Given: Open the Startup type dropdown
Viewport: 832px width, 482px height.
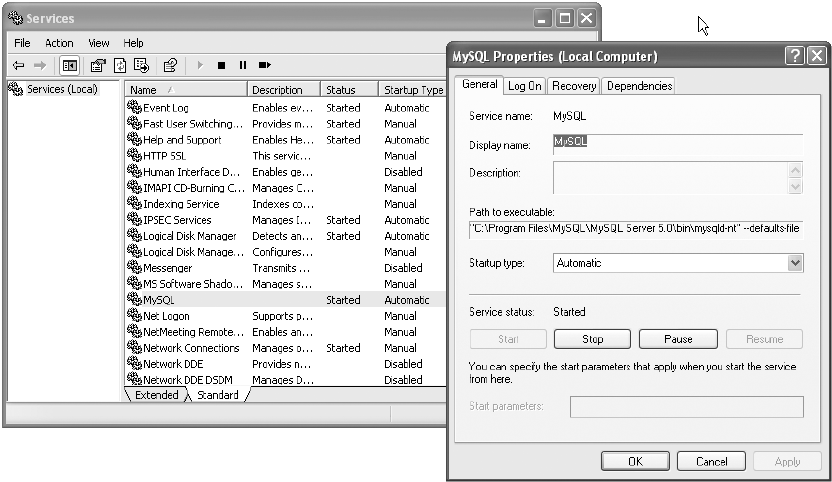Looking at the screenshot, I should (x=795, y=263).
